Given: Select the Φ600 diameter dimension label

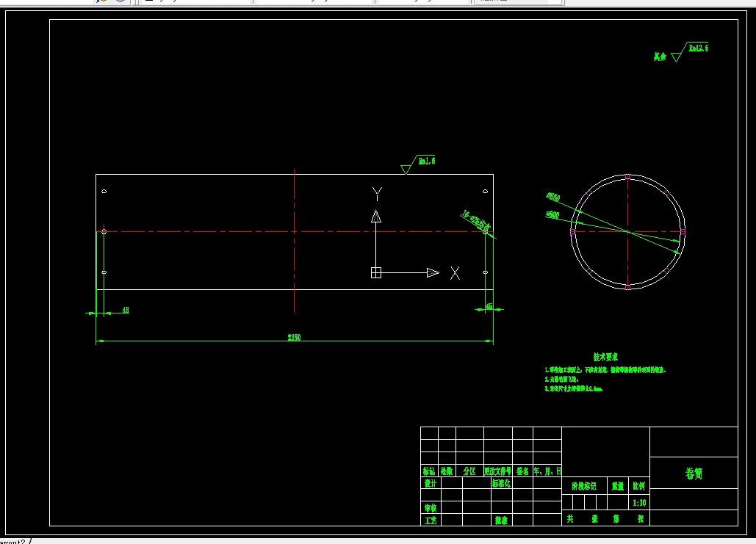Looking at the screenshot, I should pos(552,214).
